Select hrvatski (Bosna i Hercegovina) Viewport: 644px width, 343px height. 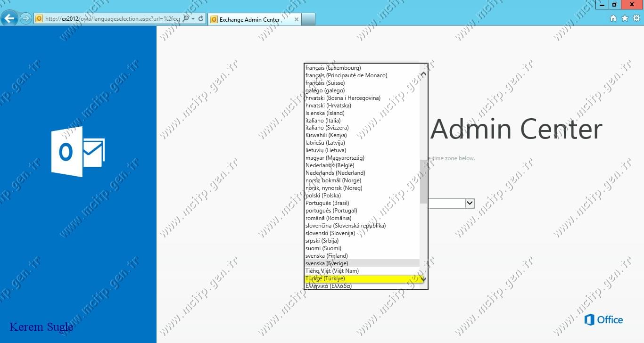(362, 98)
